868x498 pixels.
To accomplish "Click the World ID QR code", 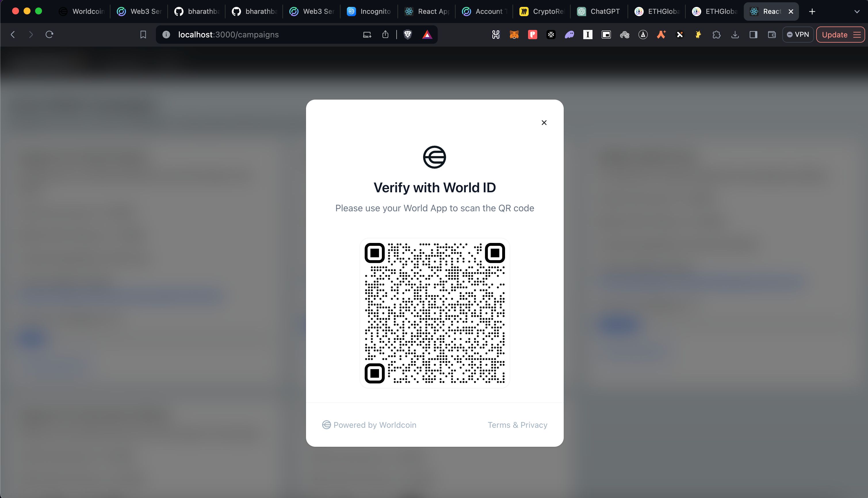I will click(x=435, y=313).
